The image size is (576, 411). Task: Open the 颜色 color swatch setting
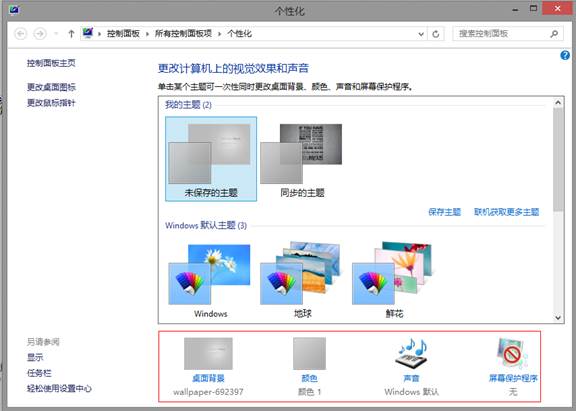309,353
